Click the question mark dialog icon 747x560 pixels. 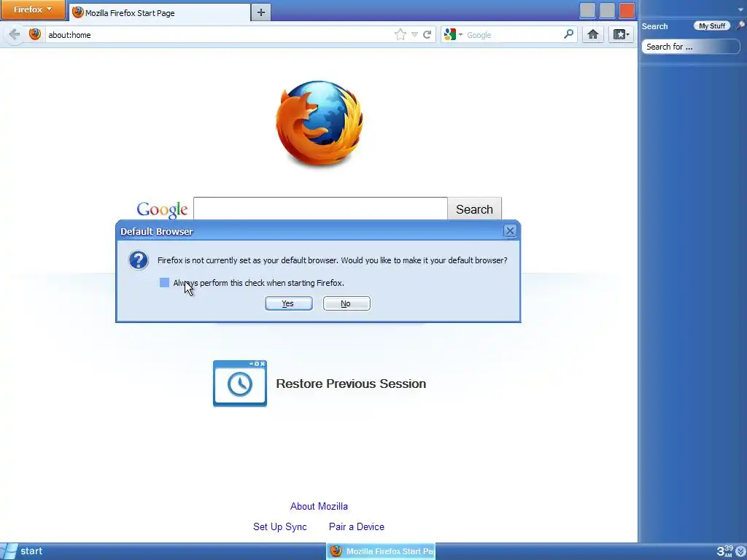(139, 260)
